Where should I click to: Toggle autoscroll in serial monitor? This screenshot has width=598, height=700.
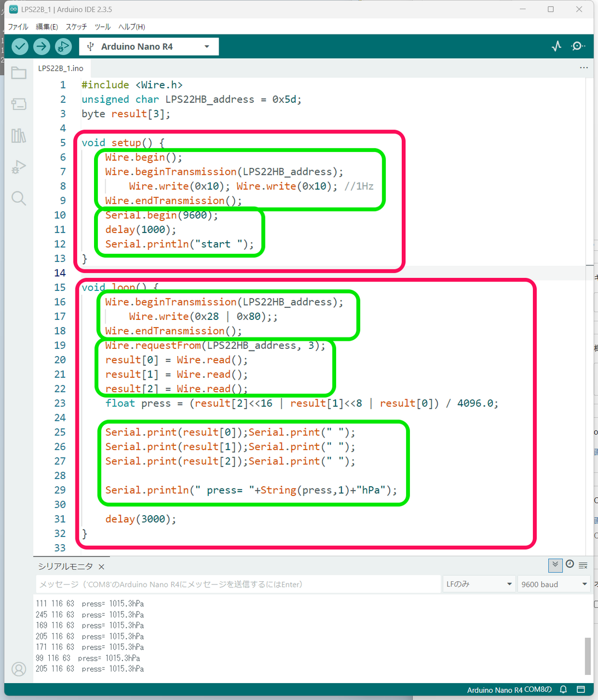[555, 565]
